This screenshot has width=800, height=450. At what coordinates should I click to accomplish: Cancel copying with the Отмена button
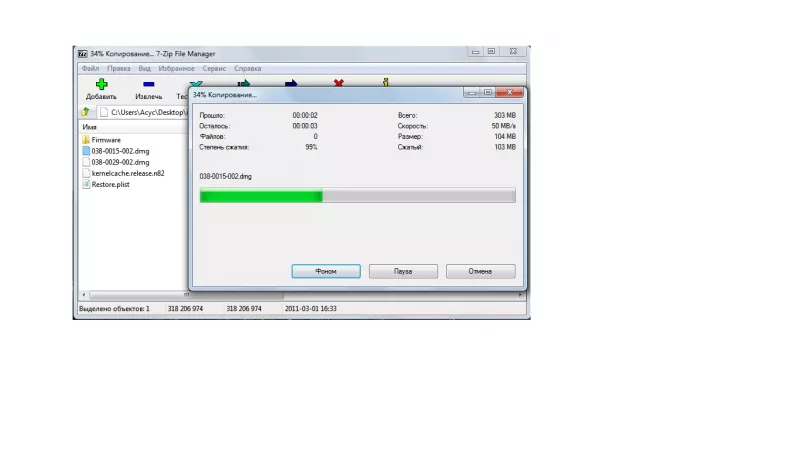point(481,271)
